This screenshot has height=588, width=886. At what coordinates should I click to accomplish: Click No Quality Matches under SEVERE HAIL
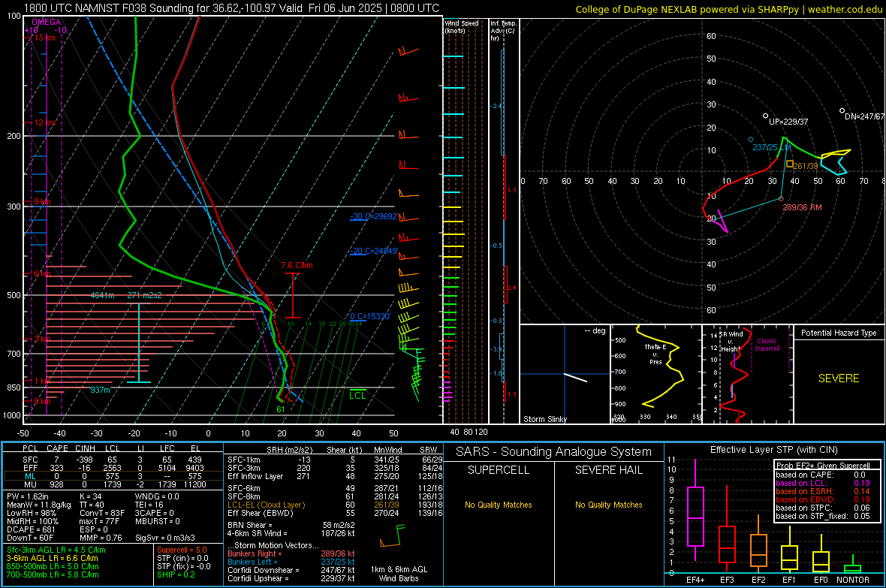(608, 505)
